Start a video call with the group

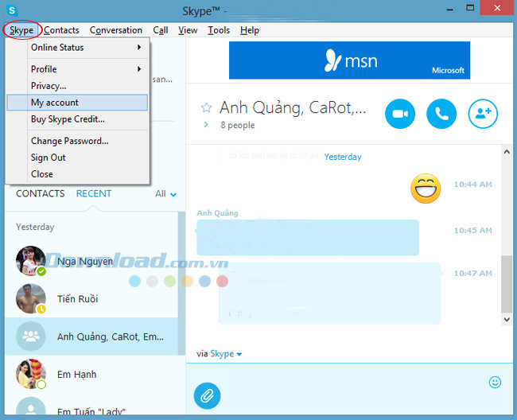[400, 114]
